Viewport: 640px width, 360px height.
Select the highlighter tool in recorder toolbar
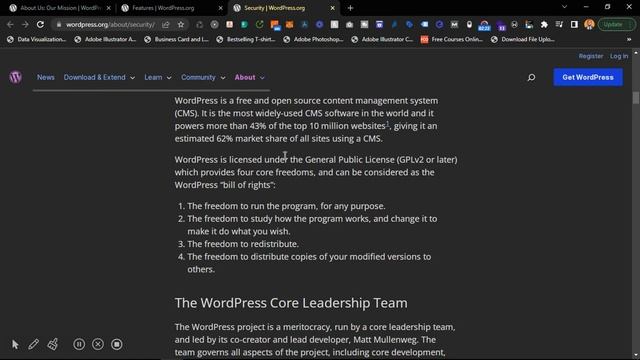[53, 344]
